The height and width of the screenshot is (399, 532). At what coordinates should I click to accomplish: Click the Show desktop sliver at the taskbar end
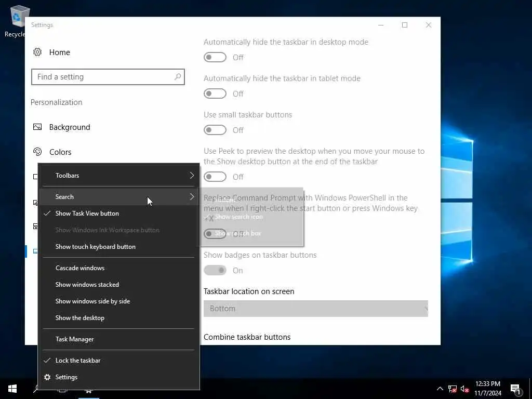(530, 389)
